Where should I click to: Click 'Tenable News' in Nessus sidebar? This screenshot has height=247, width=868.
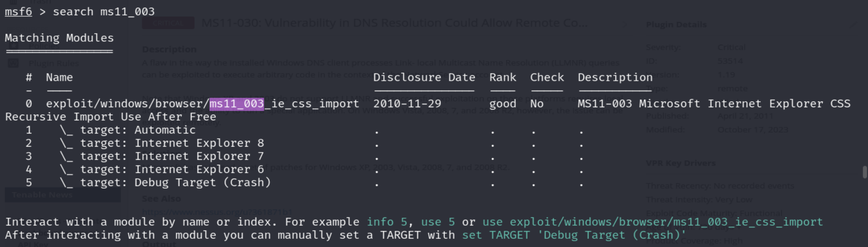point(42,195)
